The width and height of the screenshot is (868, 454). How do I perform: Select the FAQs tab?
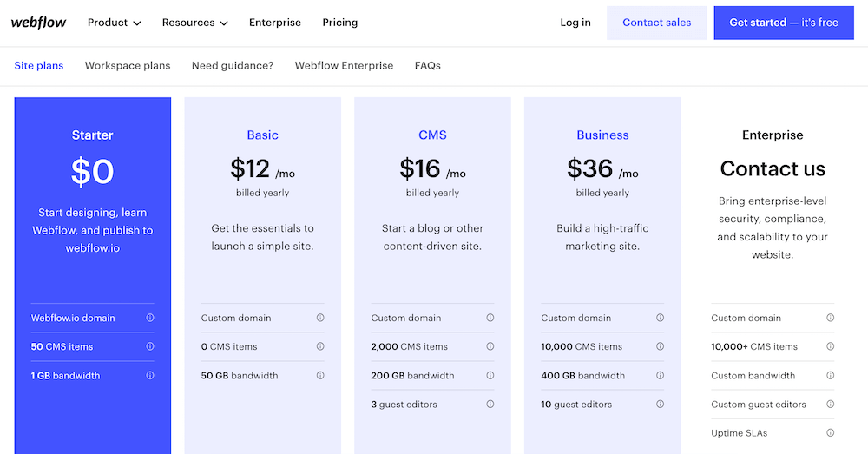click(x=427, y=66)
